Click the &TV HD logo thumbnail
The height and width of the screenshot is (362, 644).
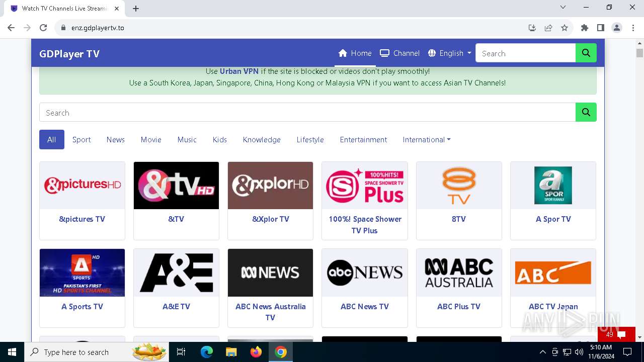176,185
